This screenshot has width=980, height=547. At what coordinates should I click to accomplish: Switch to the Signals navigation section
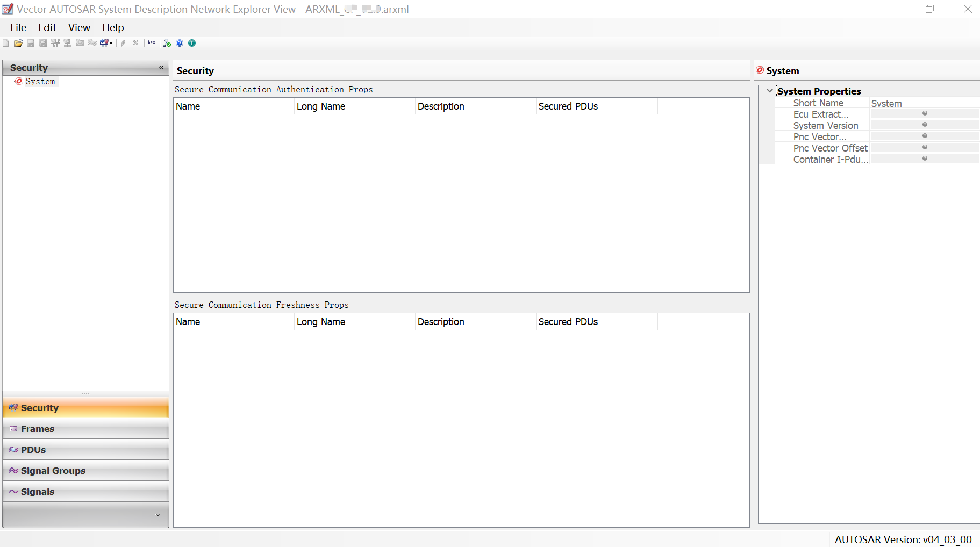[85, 492]
